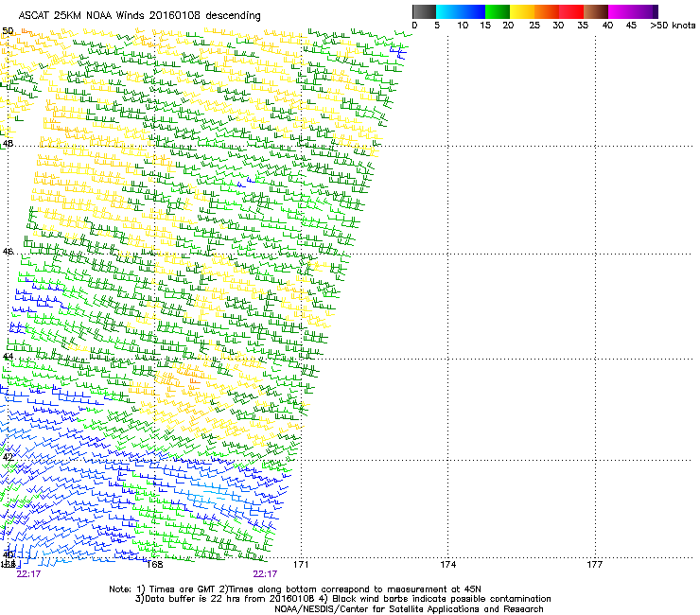Click the orange 25-30 knots legend swatch

547,11
